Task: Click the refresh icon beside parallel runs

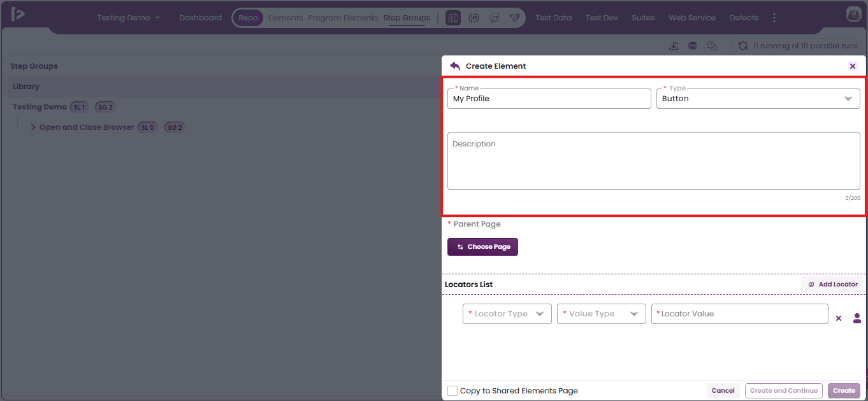Action: pos(743,46)
